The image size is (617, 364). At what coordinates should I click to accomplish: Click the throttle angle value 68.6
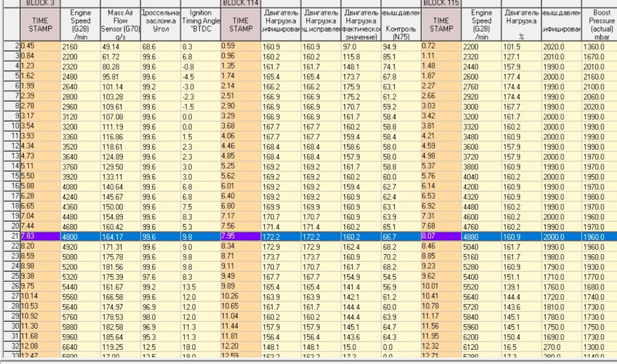click(160, 46)
